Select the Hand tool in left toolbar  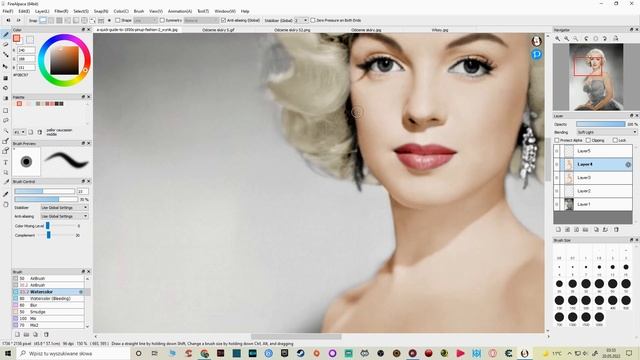(x=6, y=204)
